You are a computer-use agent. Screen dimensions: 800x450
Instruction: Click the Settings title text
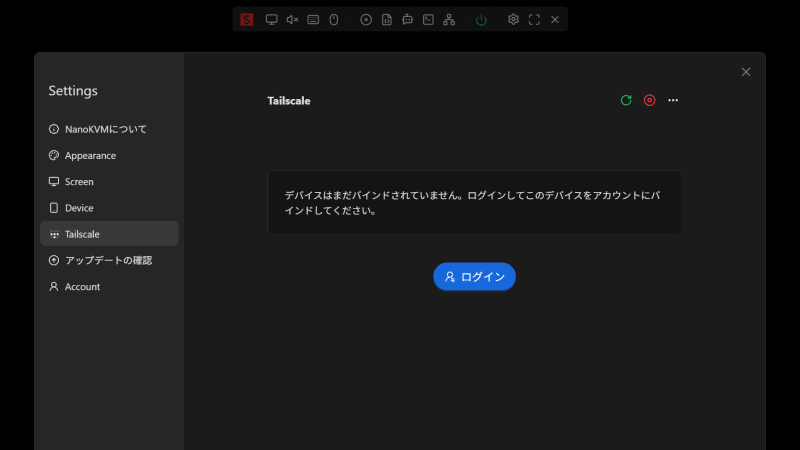(73, 91)
